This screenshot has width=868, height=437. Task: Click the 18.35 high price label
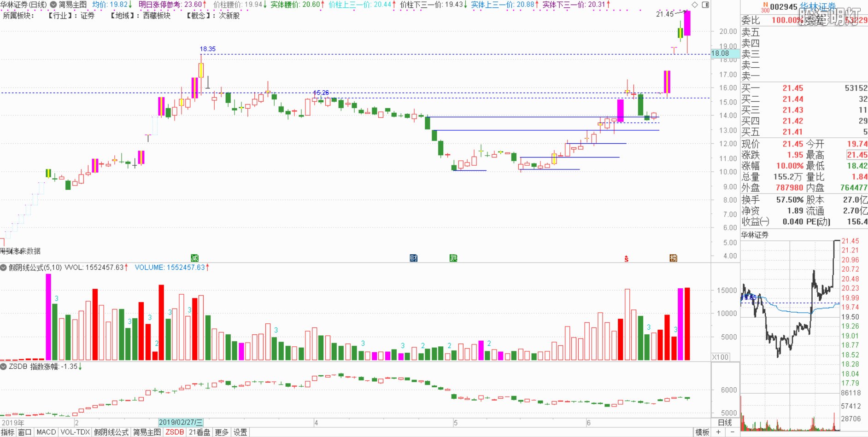click(207, 49)
